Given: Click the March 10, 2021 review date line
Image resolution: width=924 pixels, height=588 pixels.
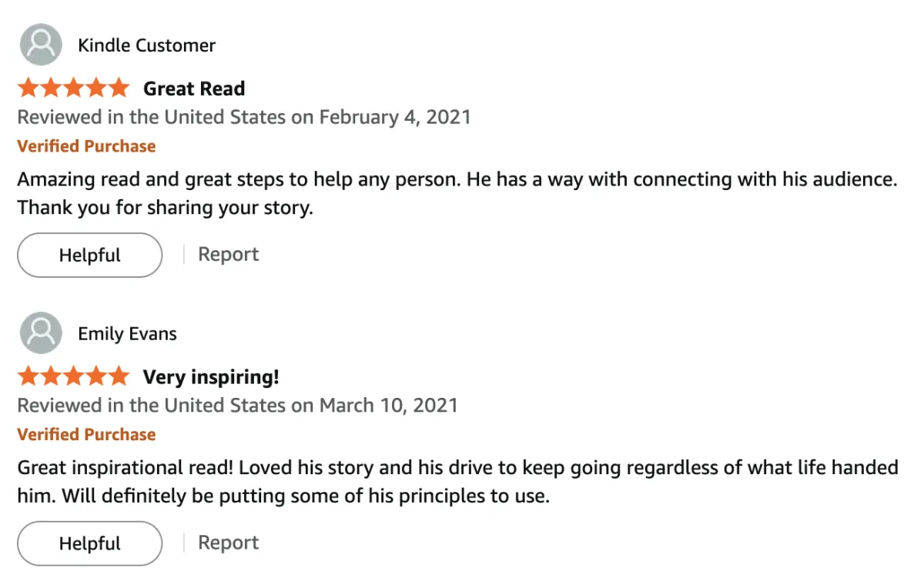Looking at the screenshot, I should click(237, 406).
